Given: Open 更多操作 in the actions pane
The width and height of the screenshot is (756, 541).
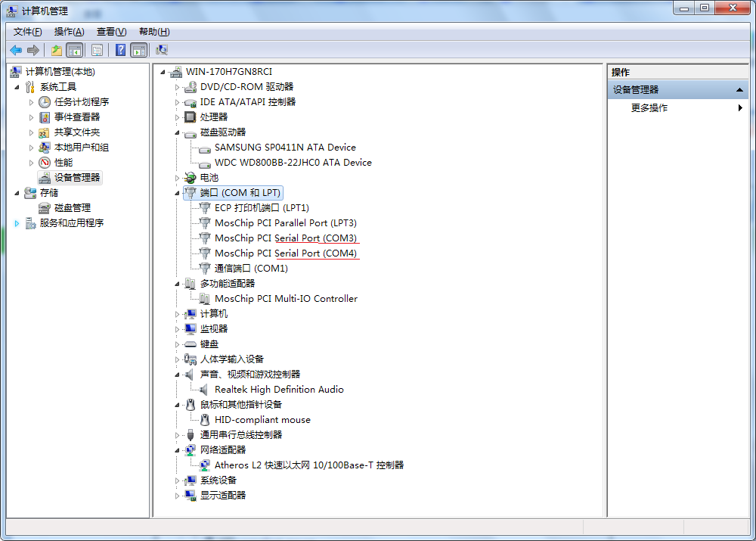Looking at the screenshot, I should 649,107.
